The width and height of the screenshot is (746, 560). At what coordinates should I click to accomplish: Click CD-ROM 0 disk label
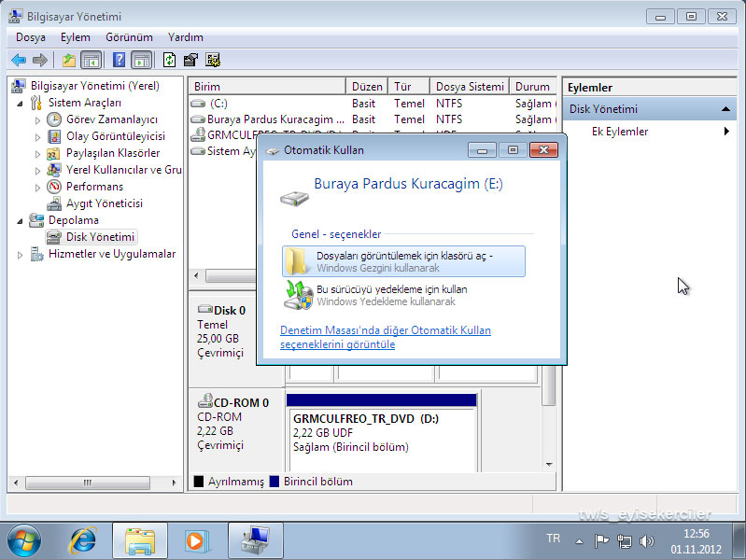tap(241, 403)
